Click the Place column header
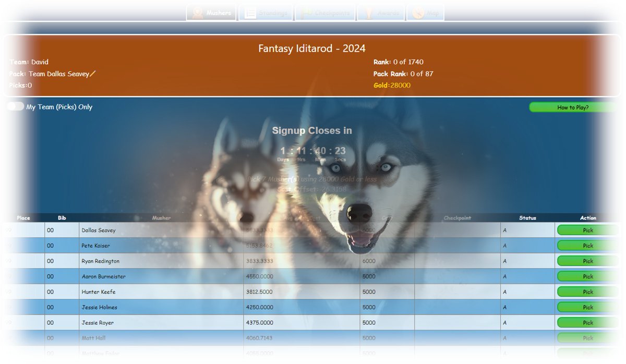 click(23, 218)
